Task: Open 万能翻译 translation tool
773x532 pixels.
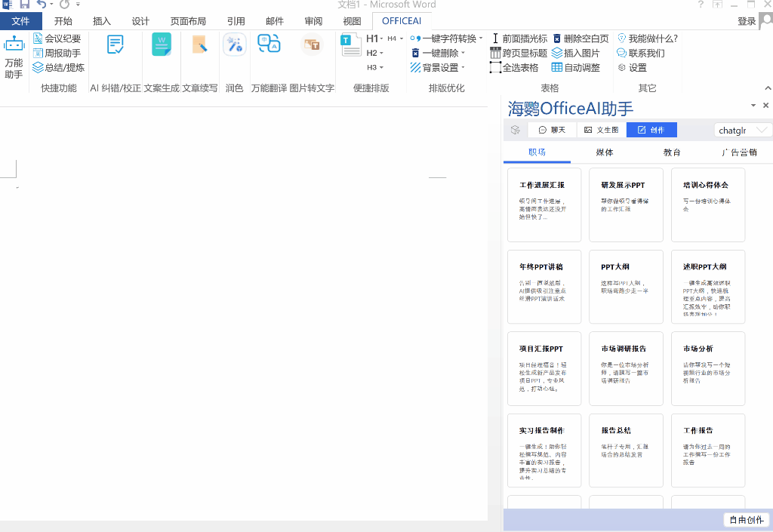Action: tap(268, 54)
